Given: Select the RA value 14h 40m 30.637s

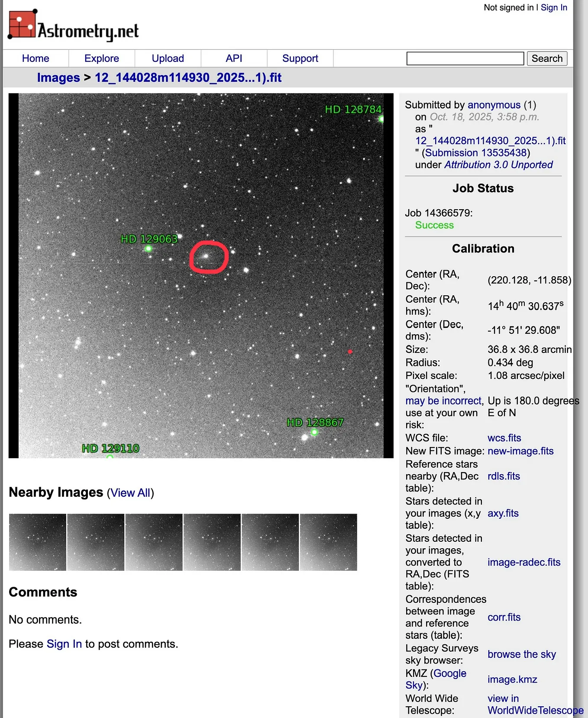Looking at the screenshot, I should coord(526,306).
